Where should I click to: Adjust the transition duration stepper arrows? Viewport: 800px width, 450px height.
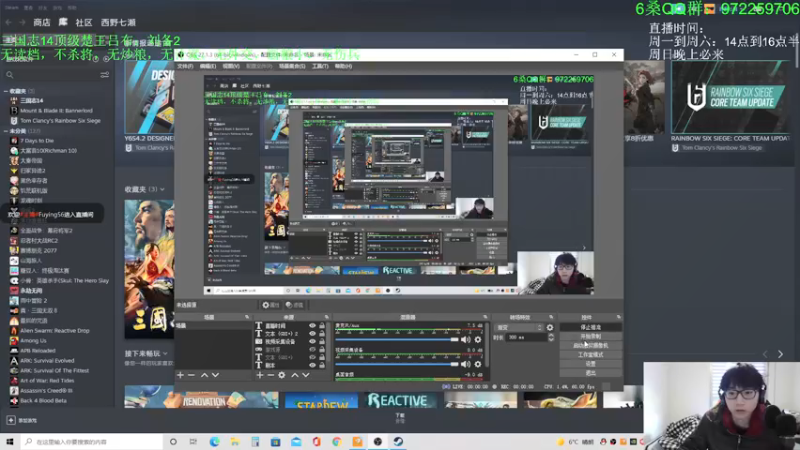pos(551,337)
